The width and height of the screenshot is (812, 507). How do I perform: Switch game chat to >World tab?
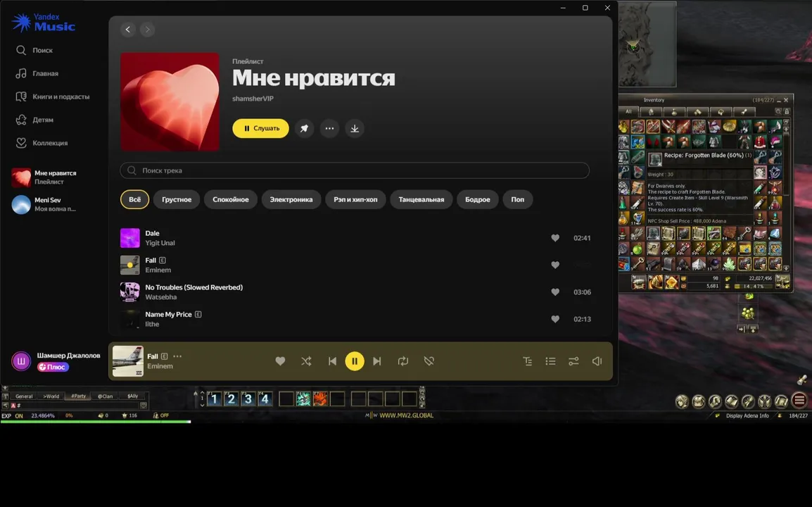click(51, 396)
